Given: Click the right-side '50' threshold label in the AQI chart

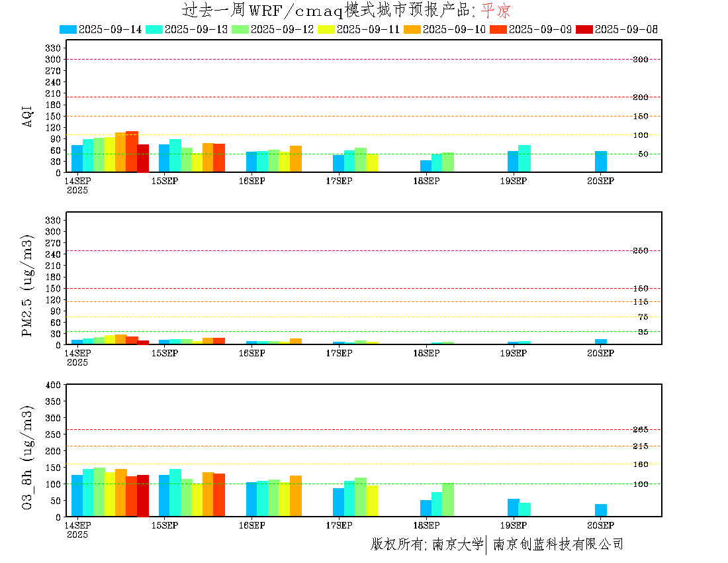Looking at the screenshot, I should point(643,154).
